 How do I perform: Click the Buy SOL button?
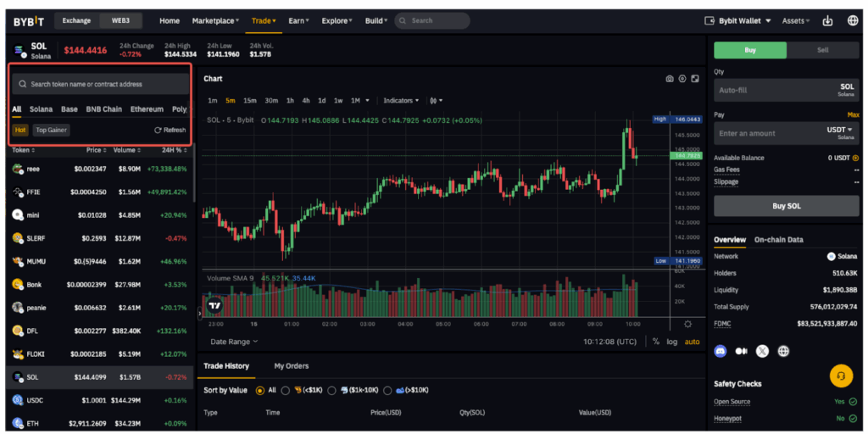[x=787, y=206]
